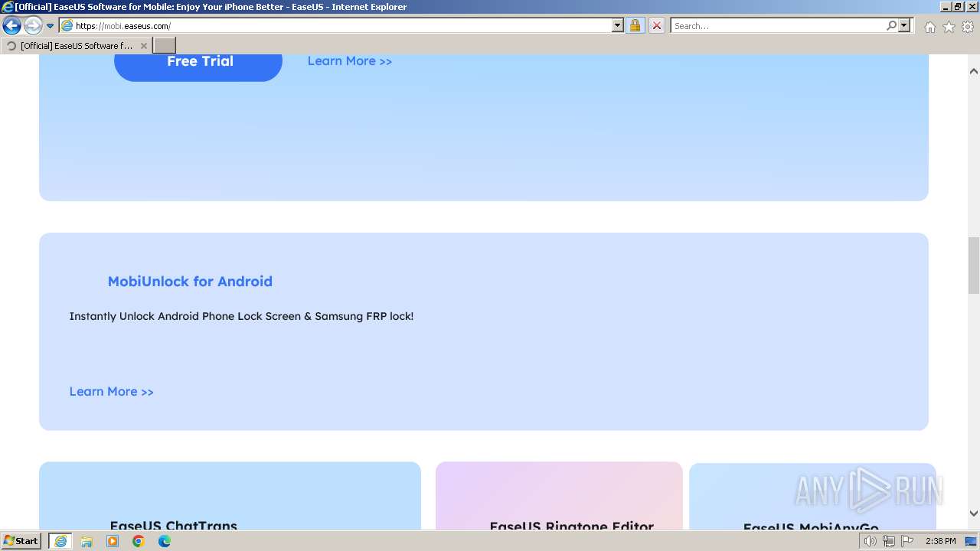Go back with the browser Back arrow
The image size is (980, 551).
pos(11,26)
